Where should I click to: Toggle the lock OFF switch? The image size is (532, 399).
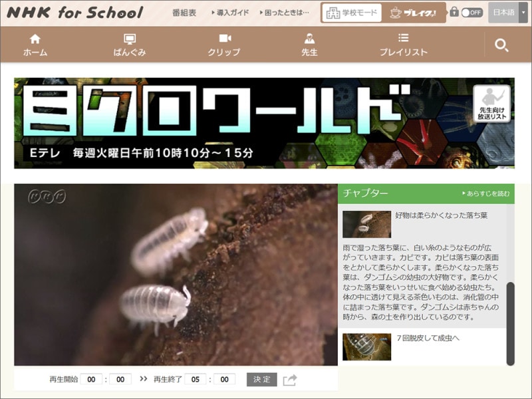[x=472, y=13]
